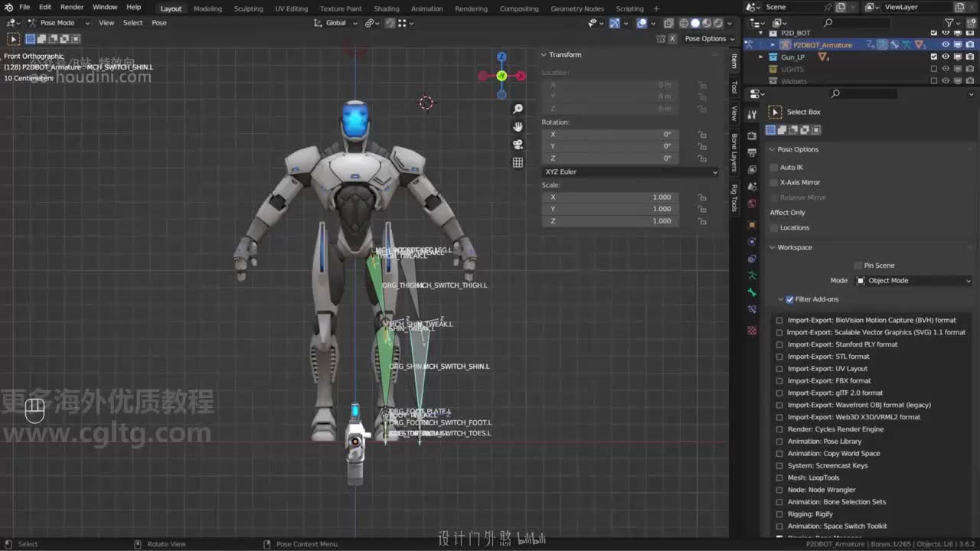Enable the Auto IK checkbox

[774, 168]
